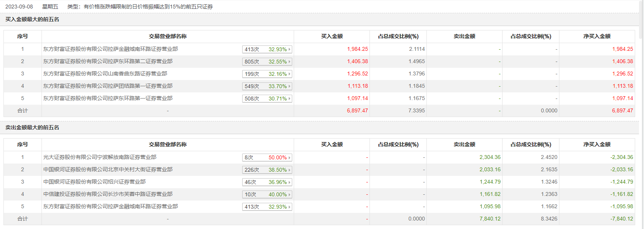Click the arrow on the 549次 33.70% badge
This screenshot has height=229, width=644.
289,86
